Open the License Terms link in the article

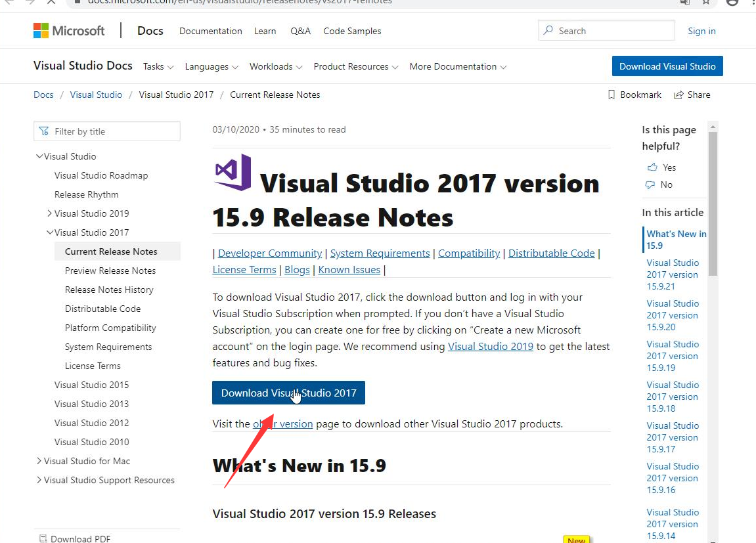click(x=244, y=270)
